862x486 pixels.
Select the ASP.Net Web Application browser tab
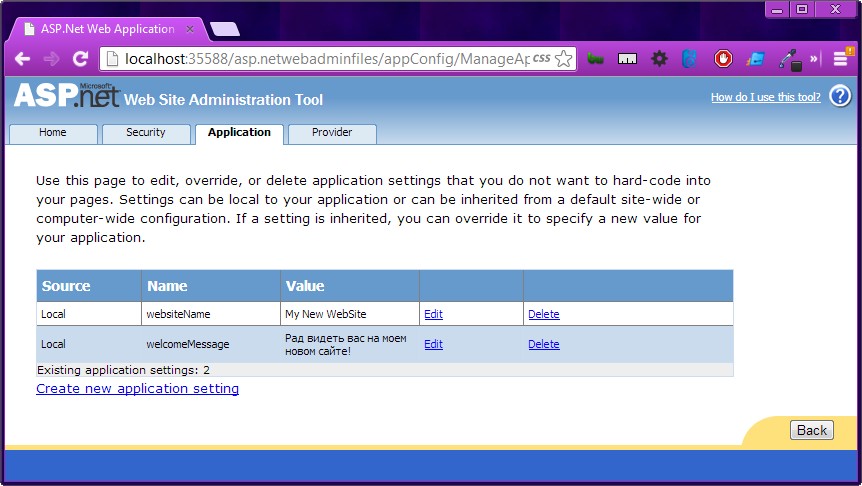click(107, 29)
